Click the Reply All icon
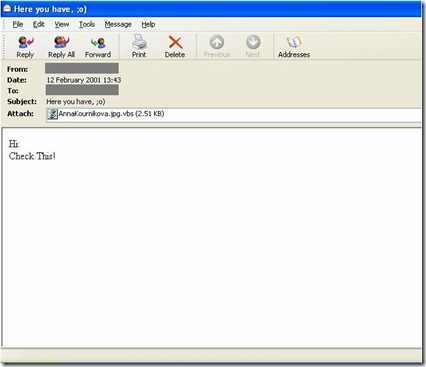 click(x=62, y=42)
